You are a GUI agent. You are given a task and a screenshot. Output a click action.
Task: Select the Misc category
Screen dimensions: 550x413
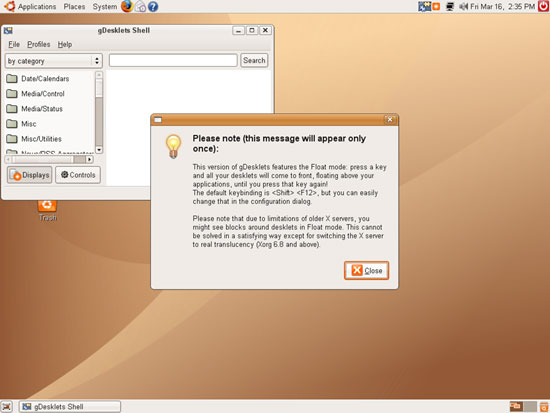pos(29,124)
